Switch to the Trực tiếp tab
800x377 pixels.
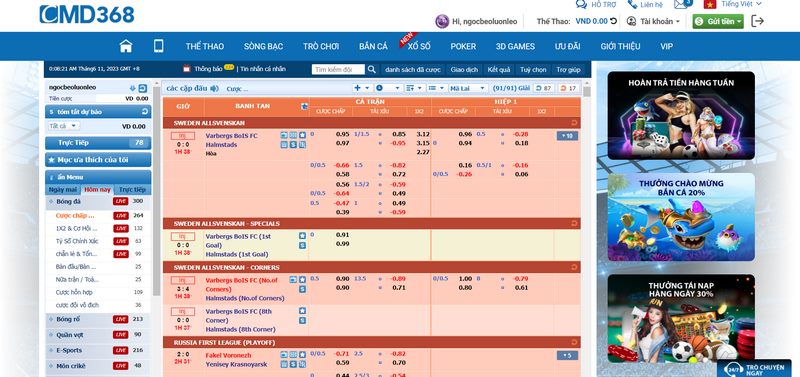(132, 189)
